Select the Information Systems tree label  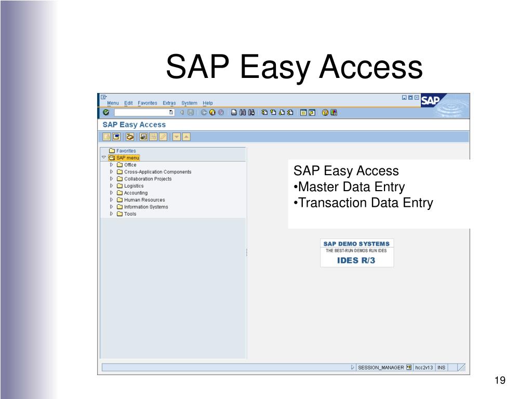(x=146, y=207)
